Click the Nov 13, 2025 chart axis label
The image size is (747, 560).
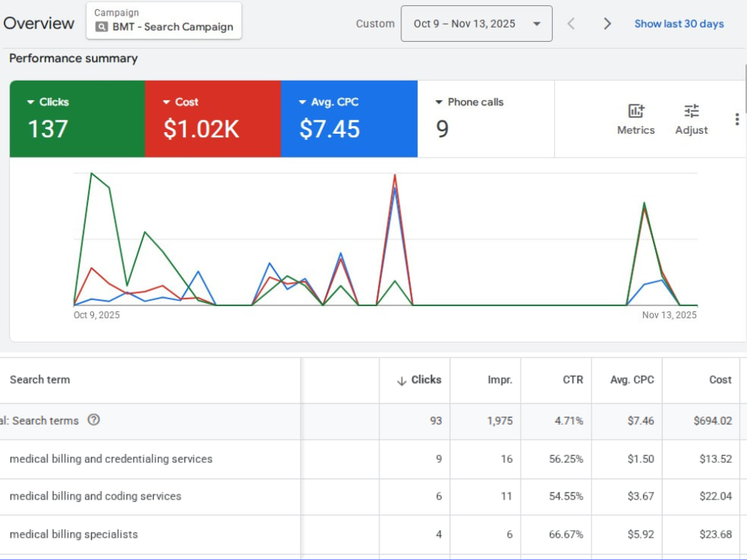(x=669, y=315)
